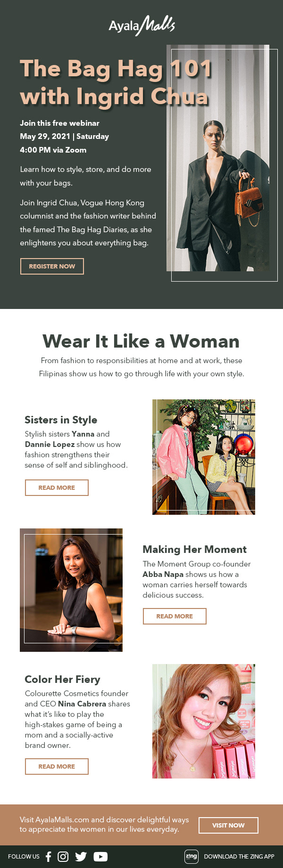Select the Making Her Moment heading
283x868 pixels.
click(194, 549)
